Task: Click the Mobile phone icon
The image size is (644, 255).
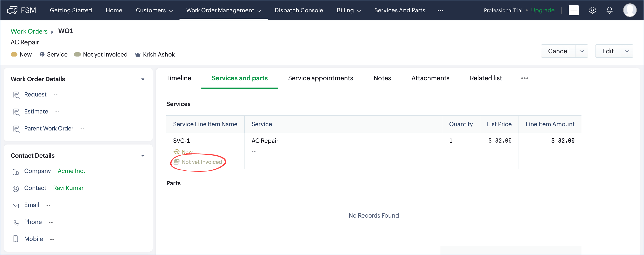Action: tap(16, 239)
